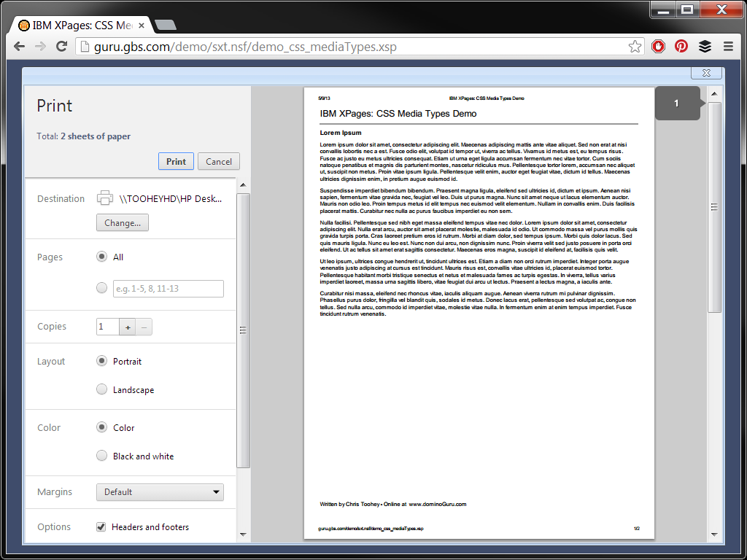Click preview scroll down arrow
747x560 pixels.
(714, 534)
